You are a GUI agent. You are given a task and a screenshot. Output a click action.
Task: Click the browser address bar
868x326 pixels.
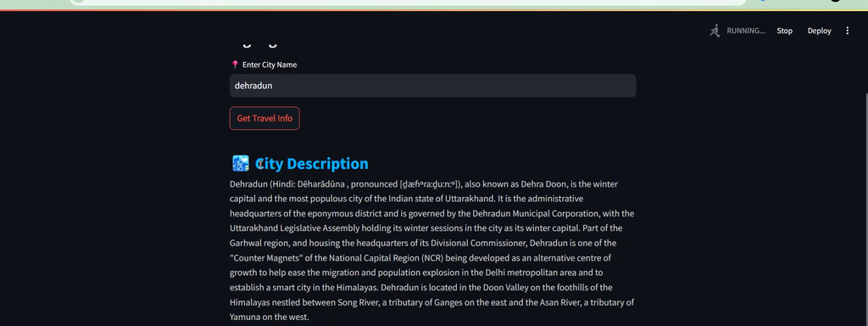409,3
